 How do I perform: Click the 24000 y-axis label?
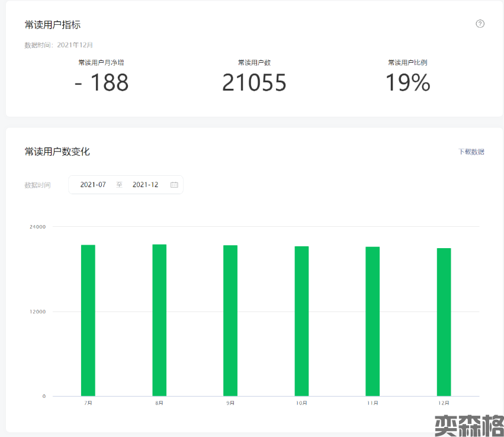(37, 227)
